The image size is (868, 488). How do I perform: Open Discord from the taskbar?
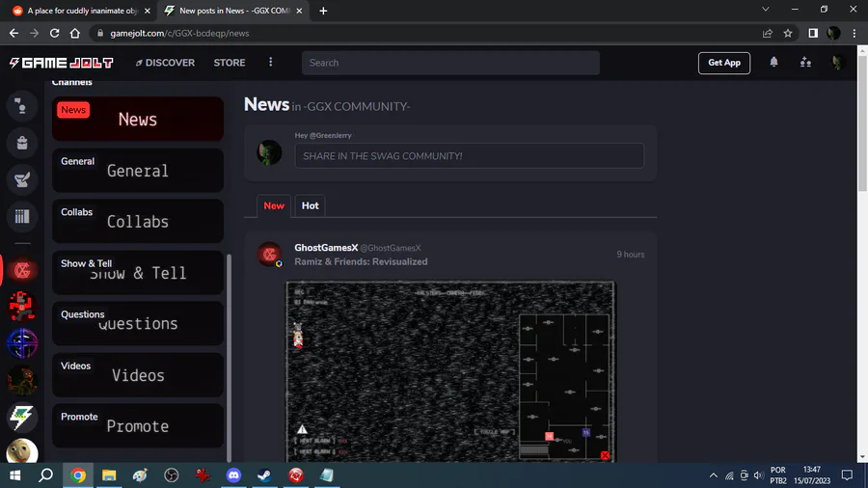coord(233,475)
